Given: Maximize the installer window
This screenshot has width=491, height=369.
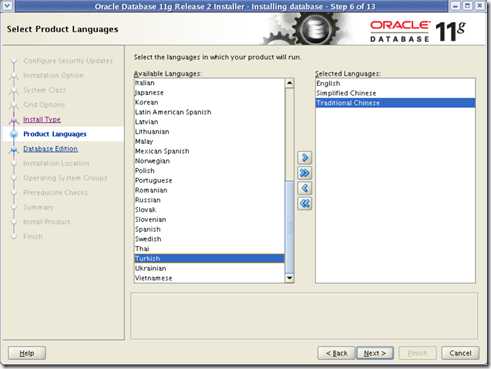Looking at the screenshot, I should point(467,5).
